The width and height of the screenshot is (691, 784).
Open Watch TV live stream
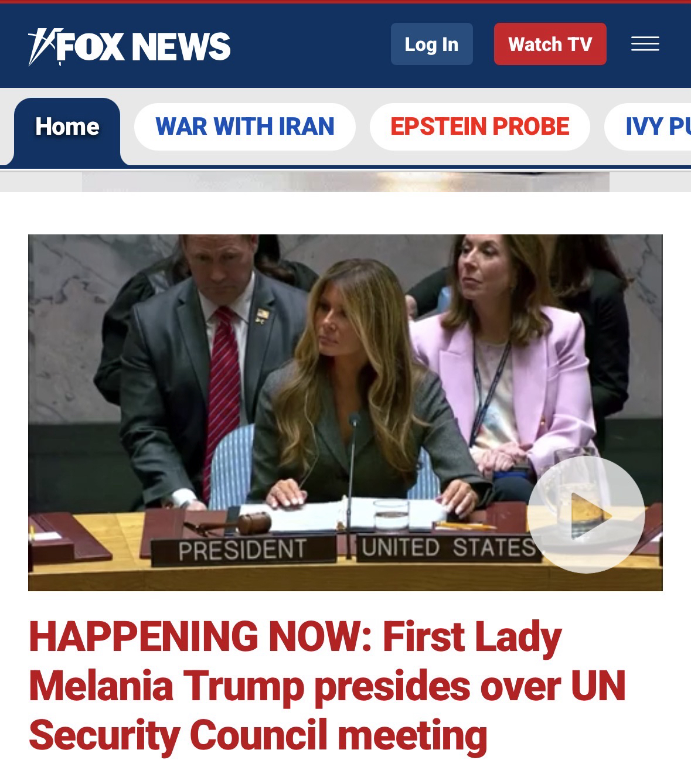pyautogui.click(x=550, y=44)
